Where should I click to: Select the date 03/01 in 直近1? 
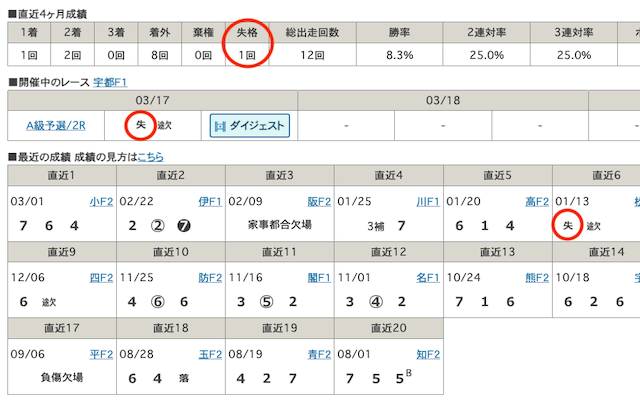[x=27, y=202]
